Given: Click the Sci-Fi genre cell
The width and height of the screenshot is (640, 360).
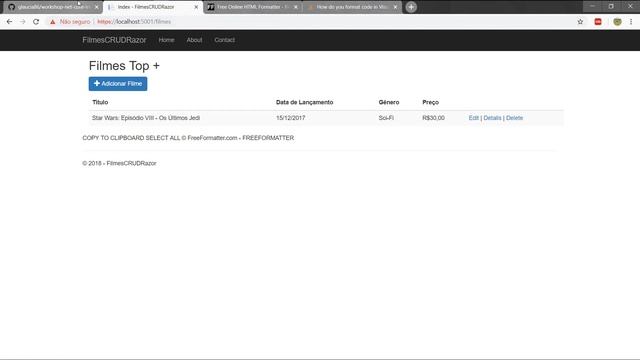Looking at the screenshot, I should (x=386, y=118).
